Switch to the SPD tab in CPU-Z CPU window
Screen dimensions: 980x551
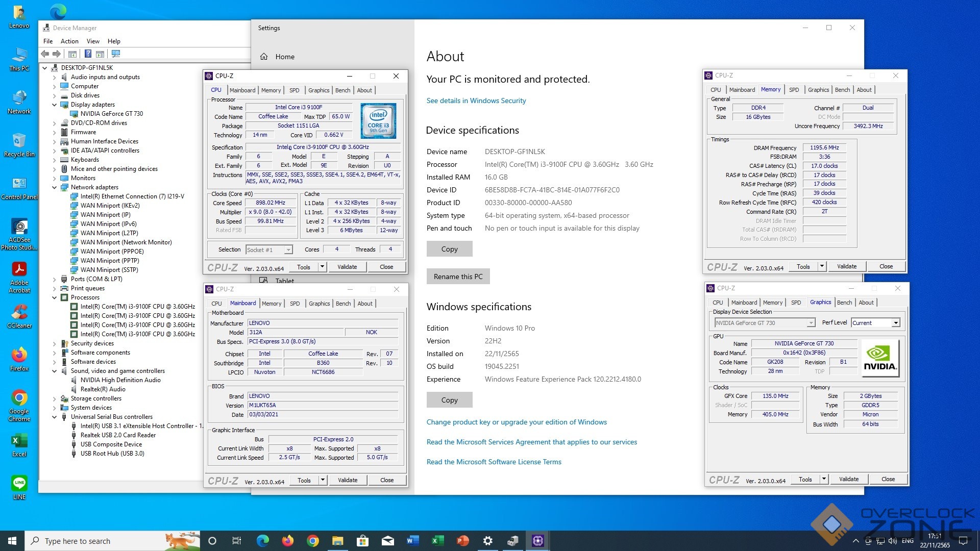click(x=294, y=90)
